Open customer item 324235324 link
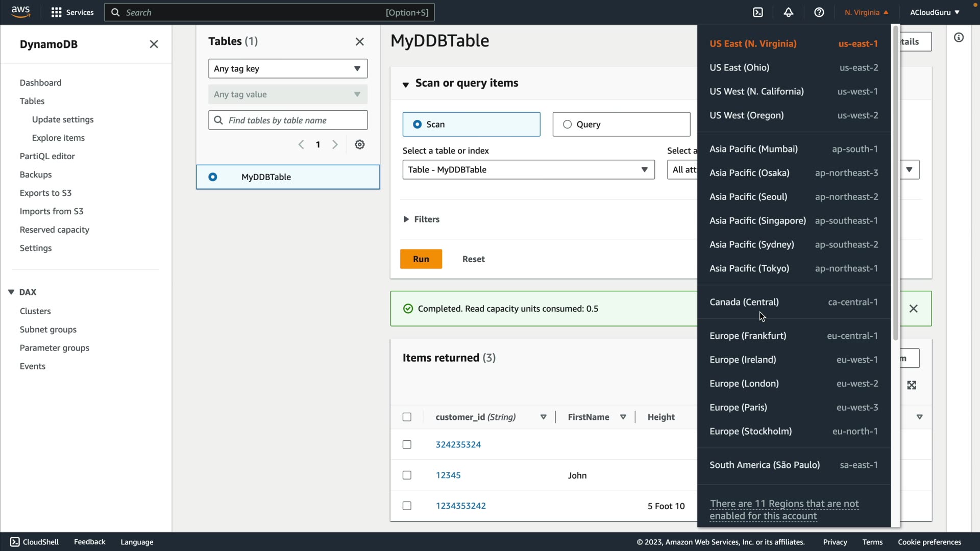This screenshot has width=980, height=551. point(458,444)
